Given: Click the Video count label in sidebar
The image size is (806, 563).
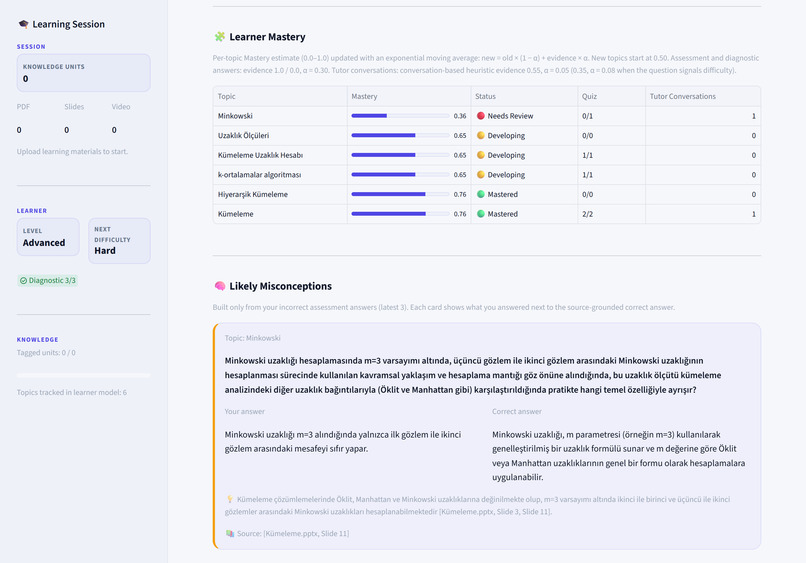Looking at the screenshot, I should [121, 106].
